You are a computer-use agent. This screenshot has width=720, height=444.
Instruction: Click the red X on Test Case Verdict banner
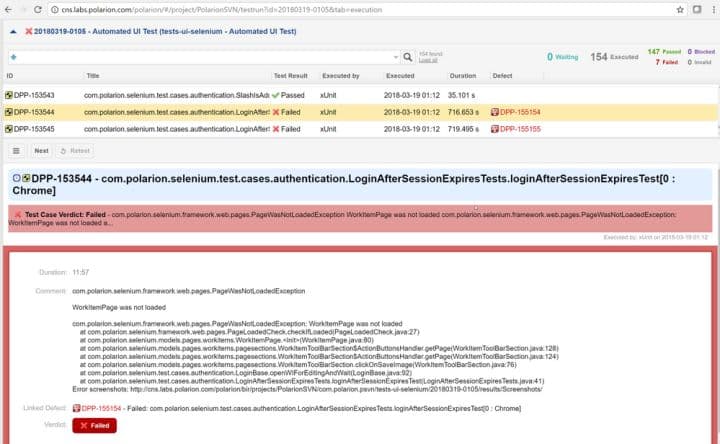(x=18, y=214)
